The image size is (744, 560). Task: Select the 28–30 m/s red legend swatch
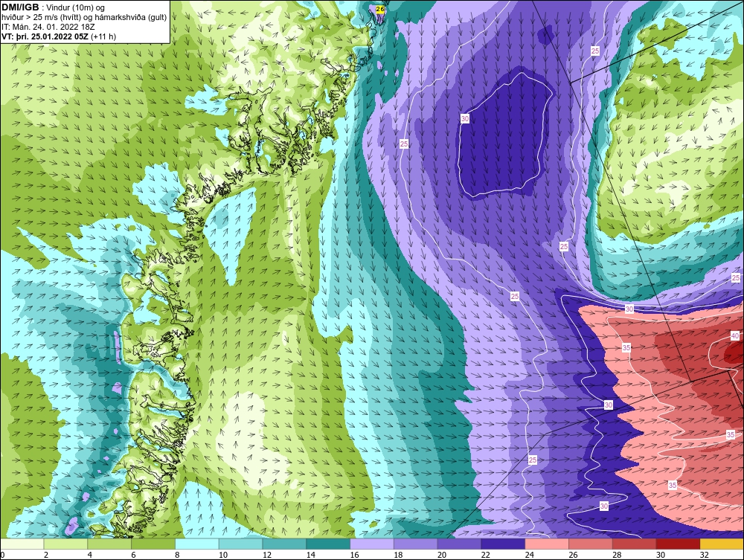pos(635,544)
